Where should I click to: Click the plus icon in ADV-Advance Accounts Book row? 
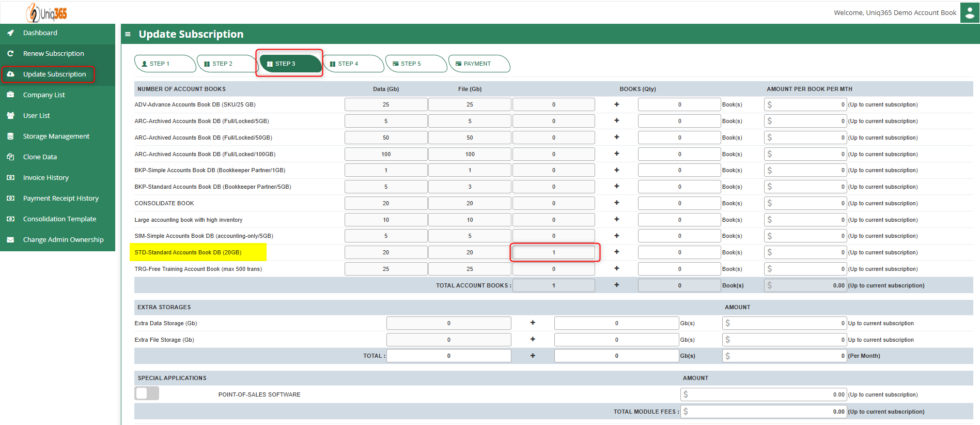616,104
